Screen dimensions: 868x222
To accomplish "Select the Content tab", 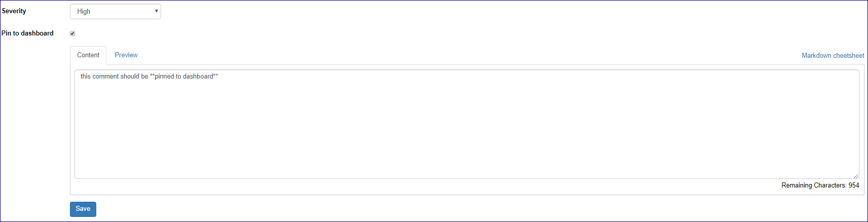I will tap(88, 55).
